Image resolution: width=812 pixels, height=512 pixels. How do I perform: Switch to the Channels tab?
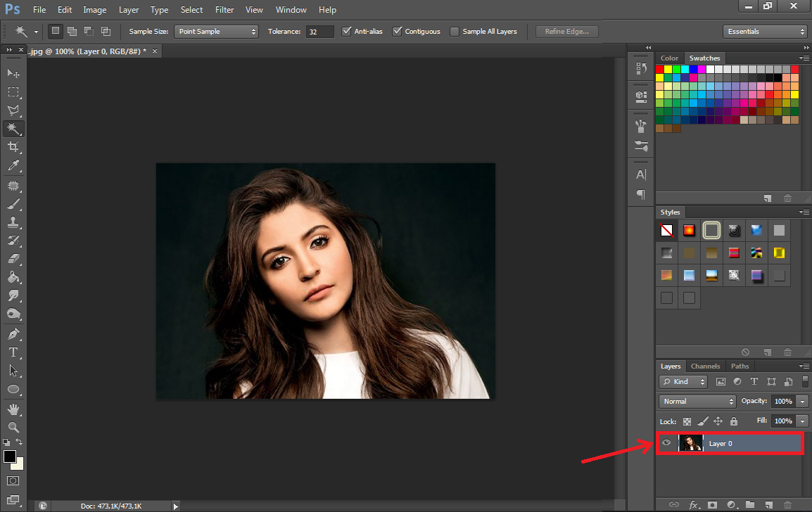point(705,366)
